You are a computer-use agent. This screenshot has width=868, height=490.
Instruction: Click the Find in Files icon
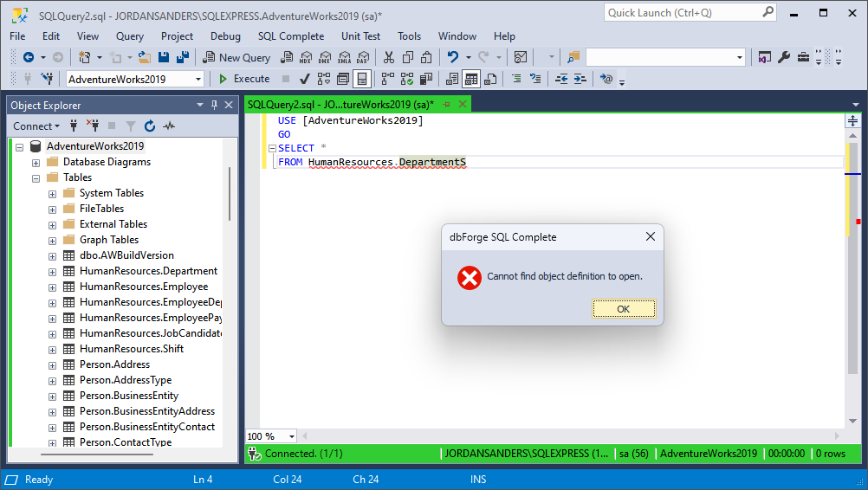[573, 57]
